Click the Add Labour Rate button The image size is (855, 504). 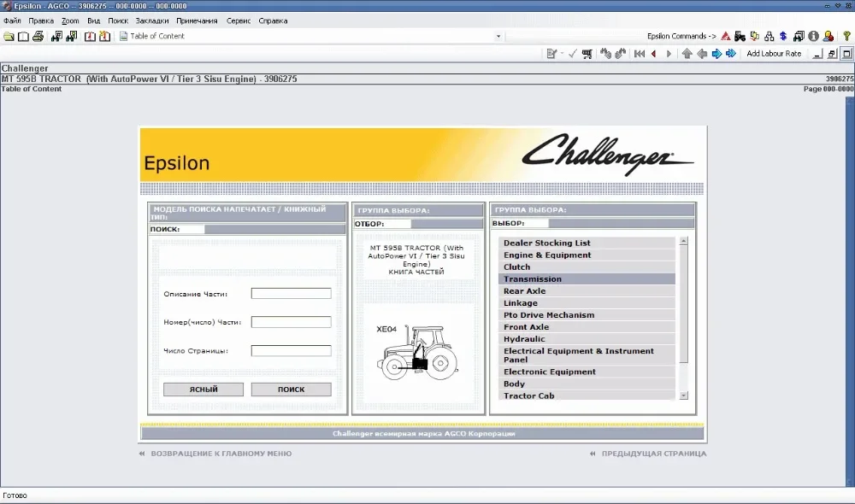(x=774, y=53)
